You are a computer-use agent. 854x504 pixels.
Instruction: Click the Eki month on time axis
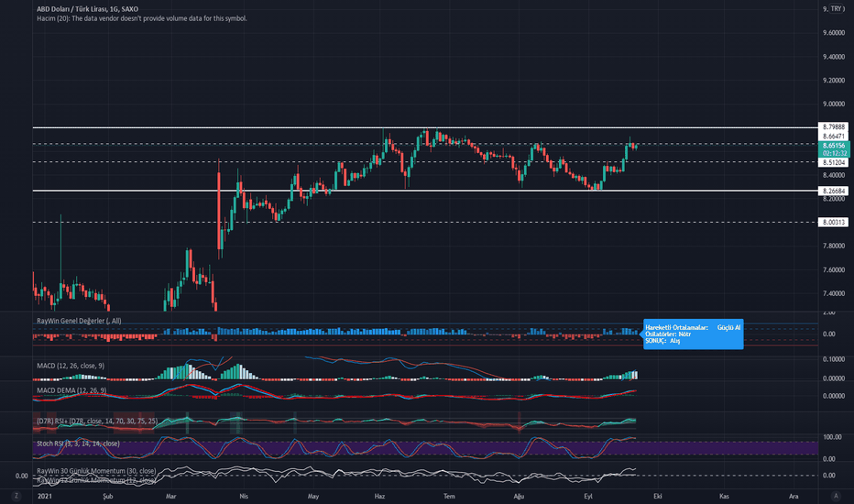tap(658, 497)
